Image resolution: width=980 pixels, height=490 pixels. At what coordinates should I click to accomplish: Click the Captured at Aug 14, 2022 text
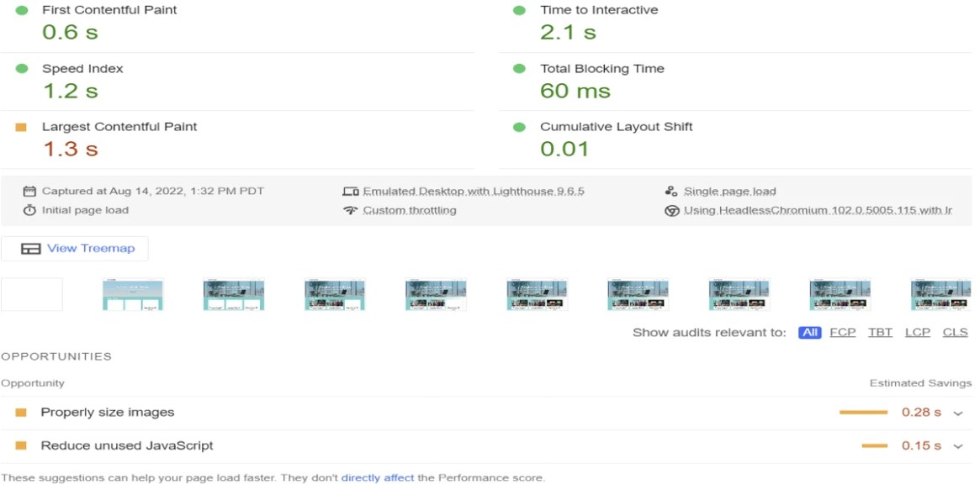153,192
